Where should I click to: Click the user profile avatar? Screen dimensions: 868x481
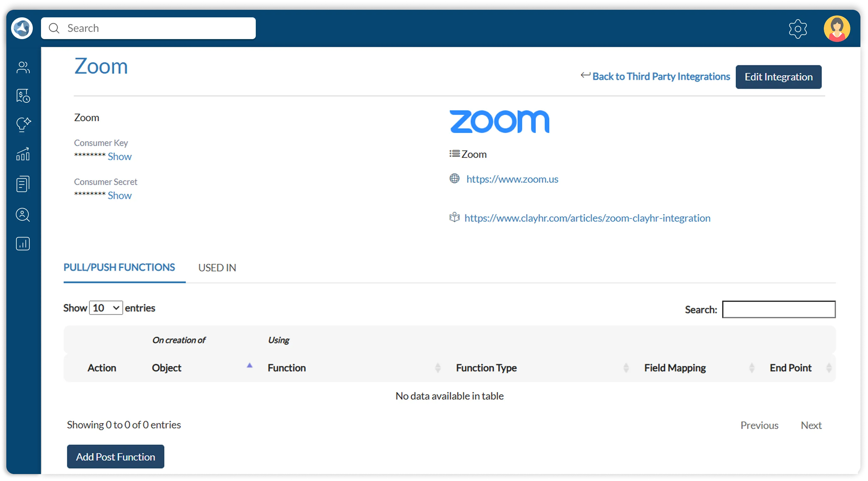tap(837, 29)
